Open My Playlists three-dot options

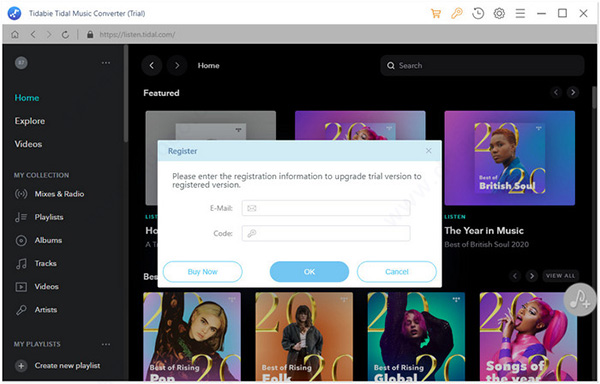coord(106,344)
